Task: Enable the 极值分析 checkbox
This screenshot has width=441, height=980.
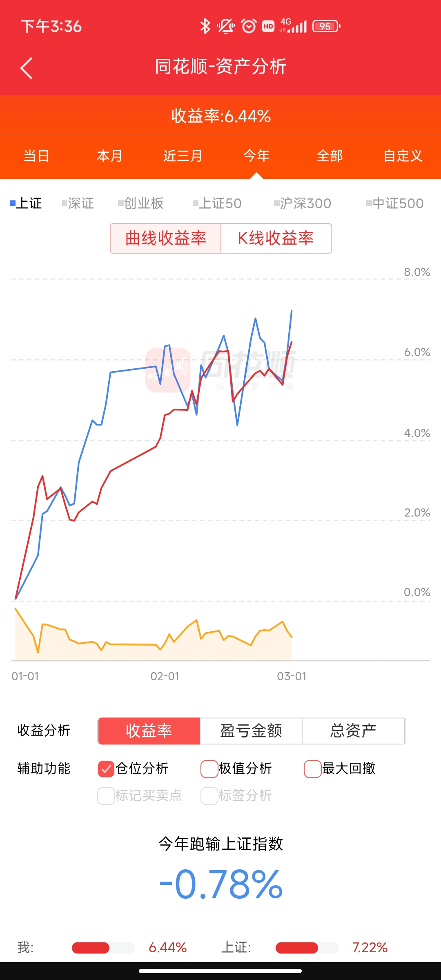Action: [209, 769]
